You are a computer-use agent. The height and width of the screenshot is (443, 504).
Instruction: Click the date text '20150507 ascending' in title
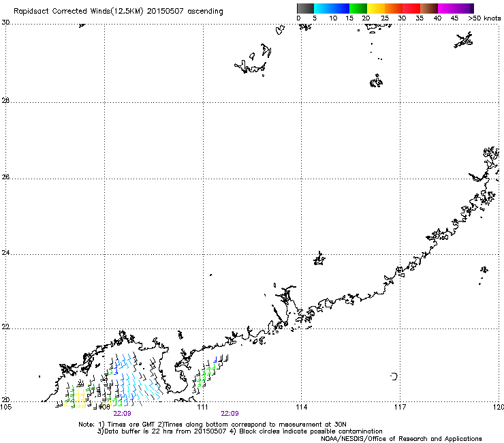185,12
